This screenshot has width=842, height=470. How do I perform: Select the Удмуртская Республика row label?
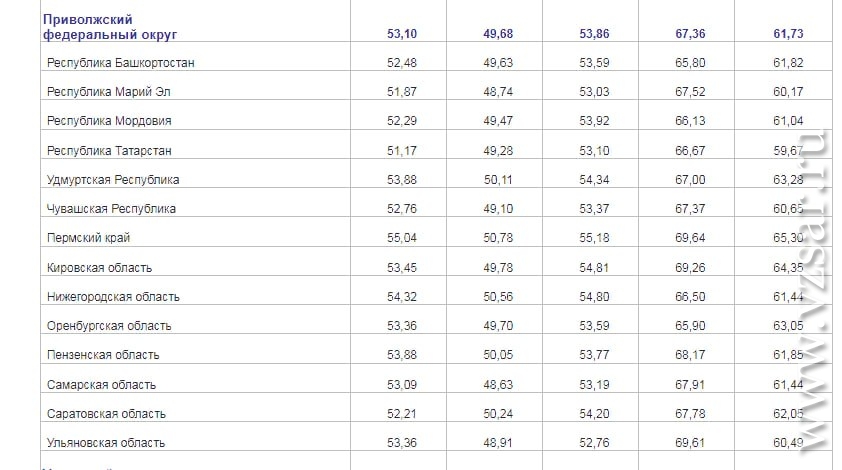[113, 180]
